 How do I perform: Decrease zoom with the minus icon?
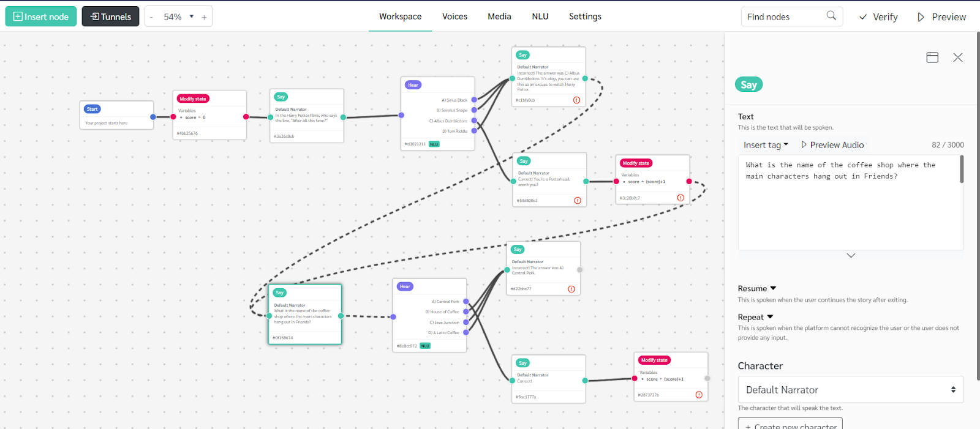tap(151, 17)
